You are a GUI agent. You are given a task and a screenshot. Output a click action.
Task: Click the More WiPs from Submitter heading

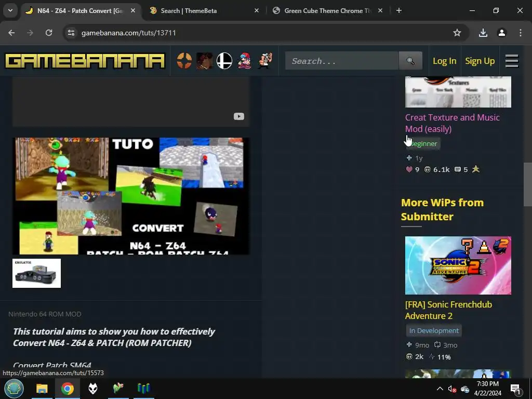(442, 209)
